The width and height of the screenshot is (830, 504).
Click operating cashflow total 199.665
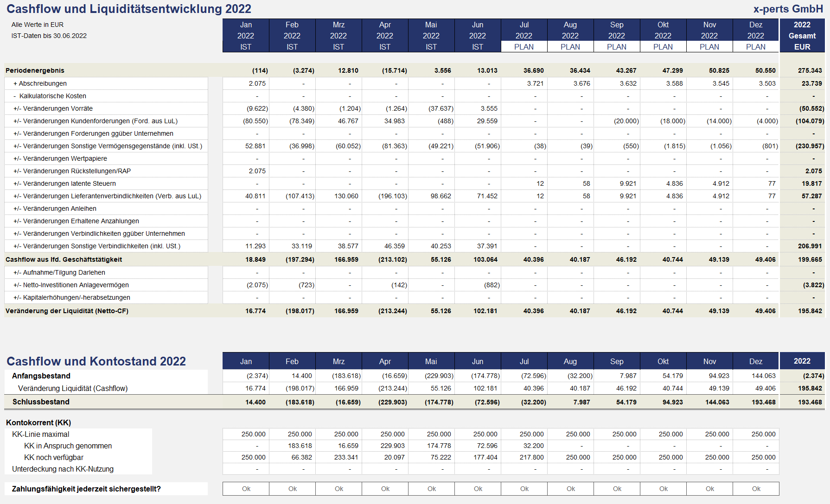(810, 259)
